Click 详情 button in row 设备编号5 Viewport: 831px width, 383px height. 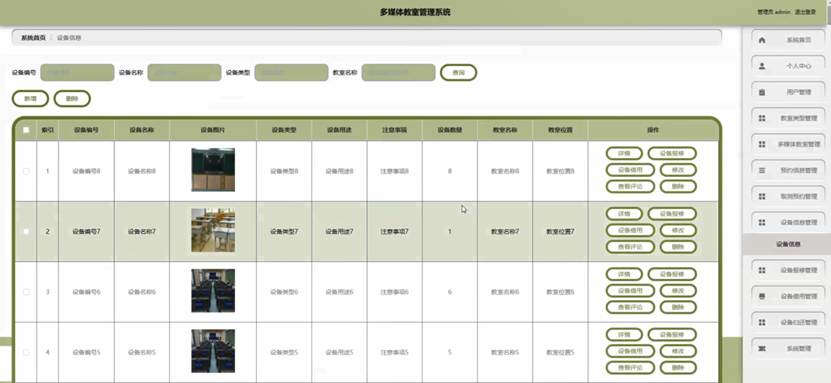pyautogui.click(x=624, y=335)
